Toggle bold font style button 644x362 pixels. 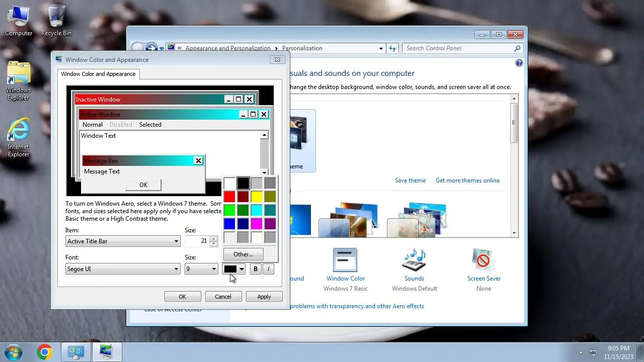[256, 269]
